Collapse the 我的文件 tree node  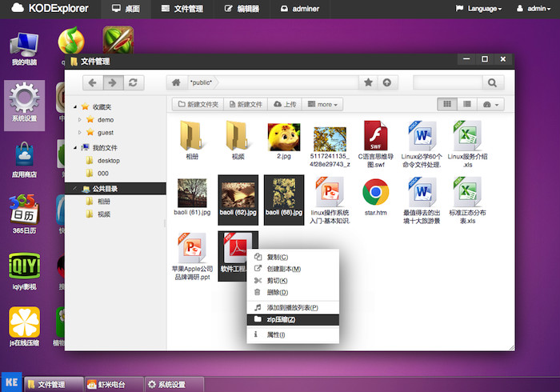tap(75, 147)
